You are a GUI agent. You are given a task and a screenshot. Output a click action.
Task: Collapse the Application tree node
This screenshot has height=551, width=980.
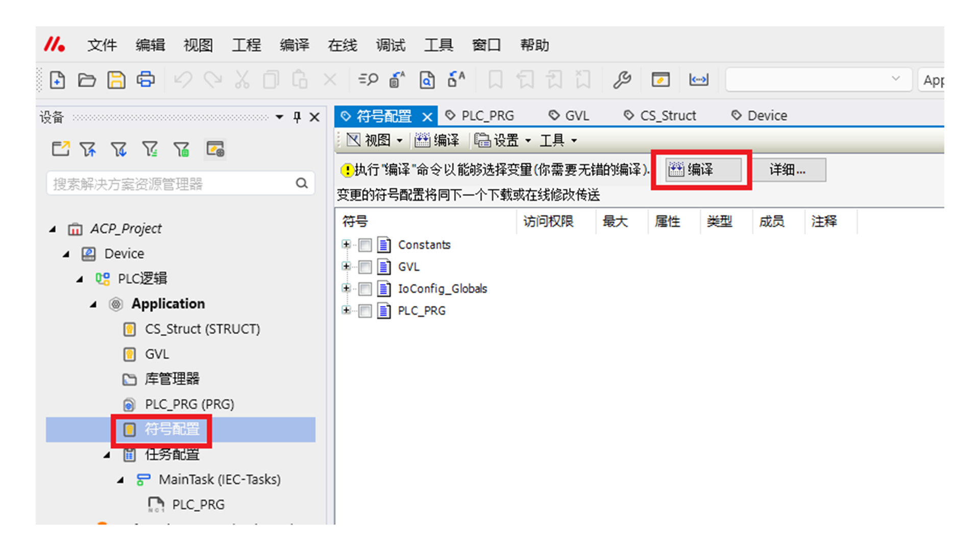pos(93,305)
